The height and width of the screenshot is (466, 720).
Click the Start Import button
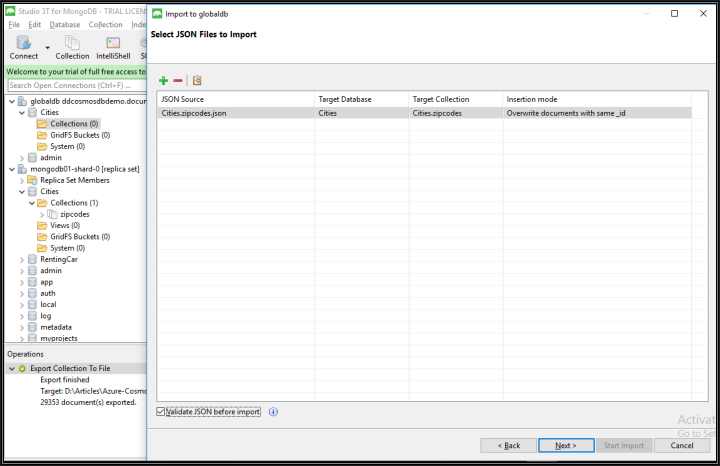pos(624,445)
